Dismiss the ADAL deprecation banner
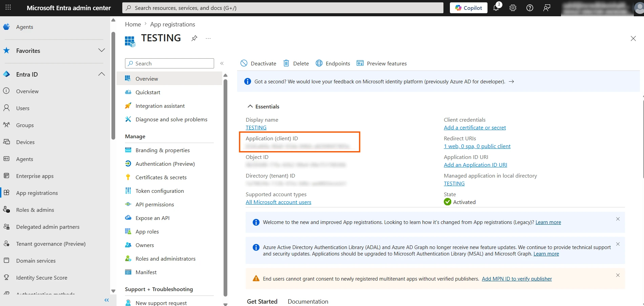 click(x=618, y=244)
